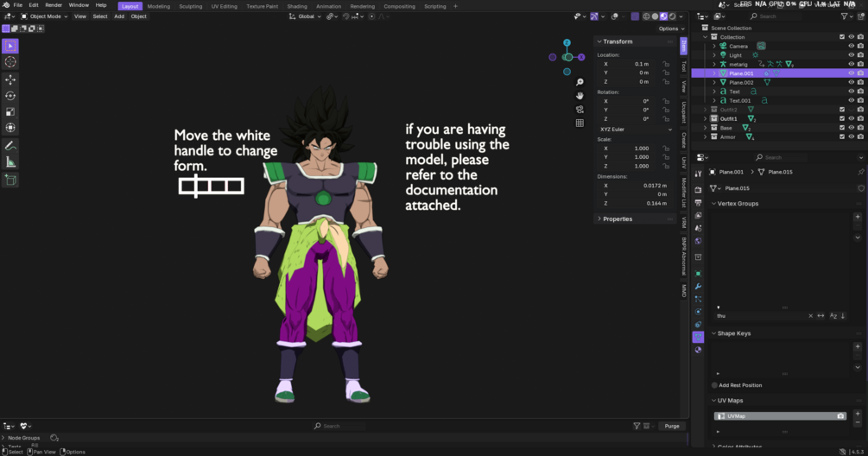Viewport: 868px width, 456px height.
Task: Open the Scene properties tab
Action: [698, 228]
